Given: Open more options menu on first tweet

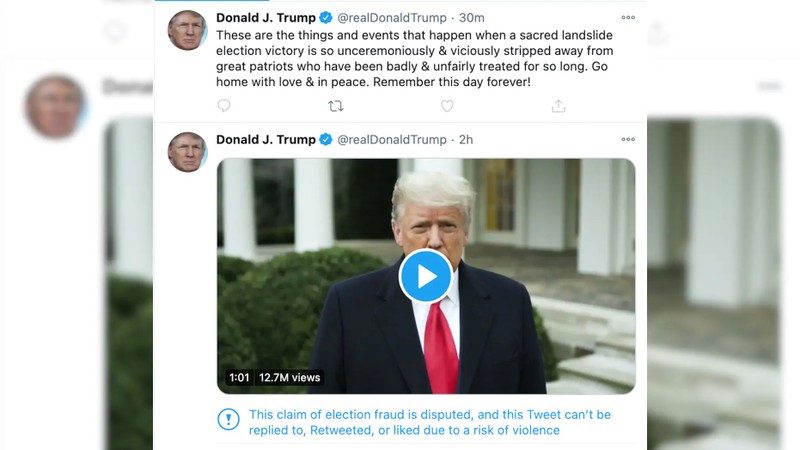Looking at the screenshot, I should pyautogui.click(x=628, y=17).
